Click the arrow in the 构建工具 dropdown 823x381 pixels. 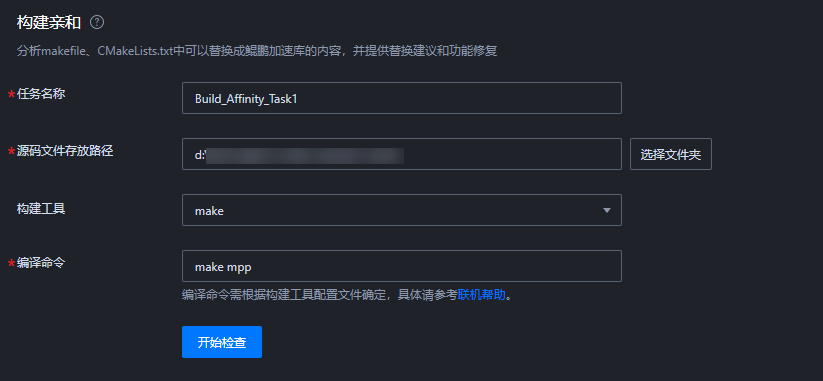pyautogui.click(x=607, y=210)
